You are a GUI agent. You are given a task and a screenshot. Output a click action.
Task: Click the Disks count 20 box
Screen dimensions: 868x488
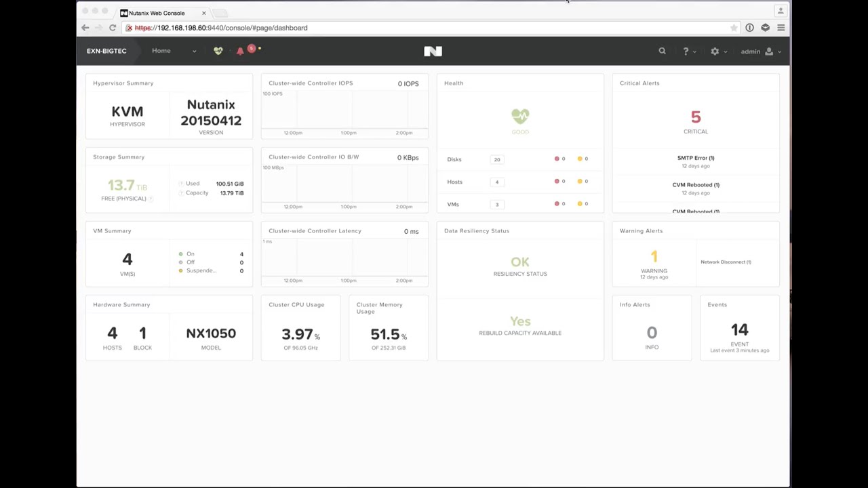click(x=497, y=159)
